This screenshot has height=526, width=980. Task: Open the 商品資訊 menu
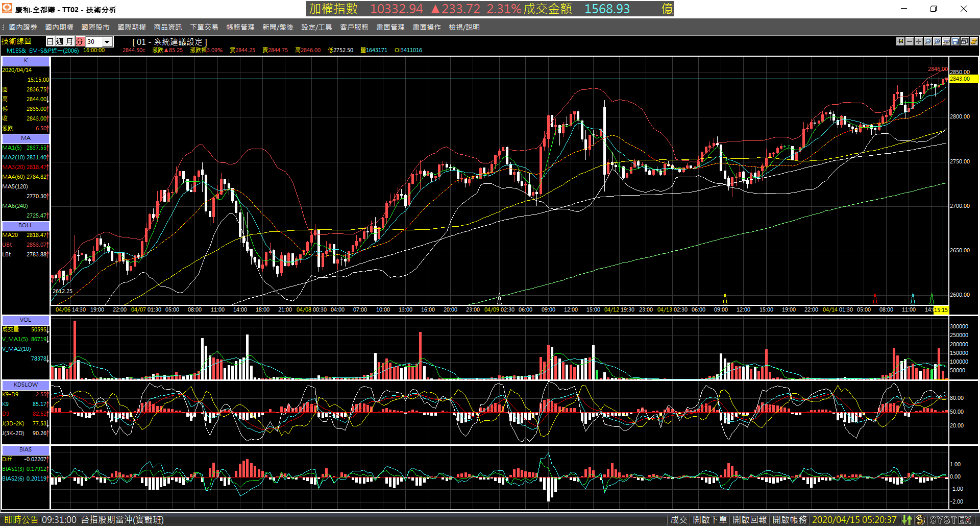(168, 27)
